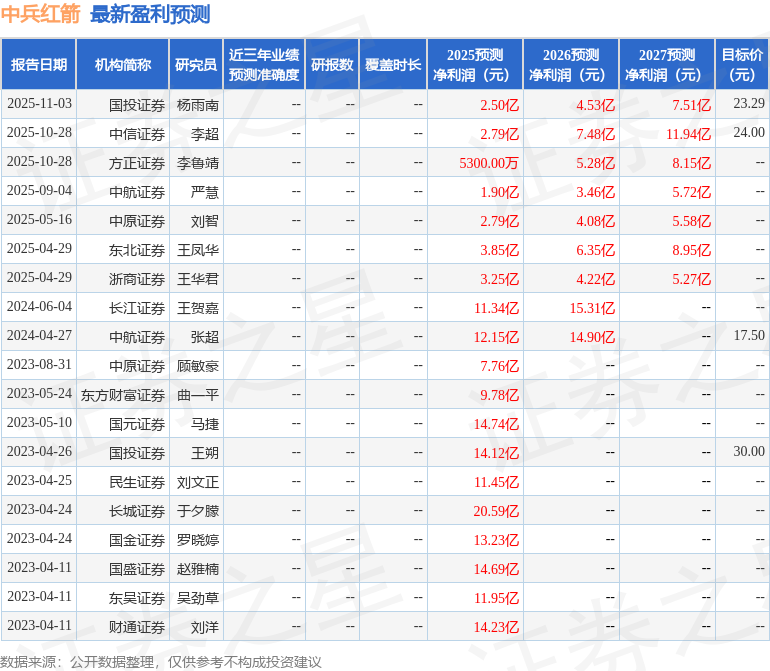Select the date cell 2025-11-03
Image resolution: width=770 pixels, height=671 pixels.
pyautogui.click(x=39, y=104)
